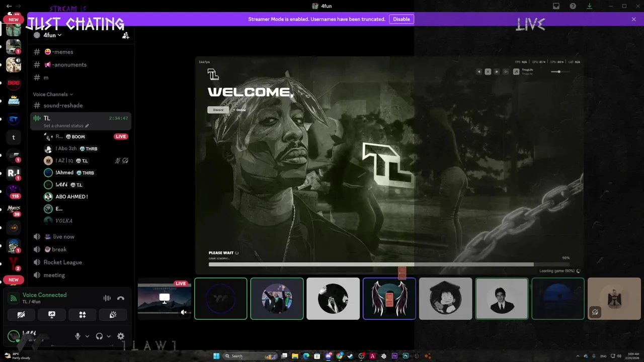This screenshot has height=362, width=644.
Task: Click the share screen button
Action: click(51, 315)
